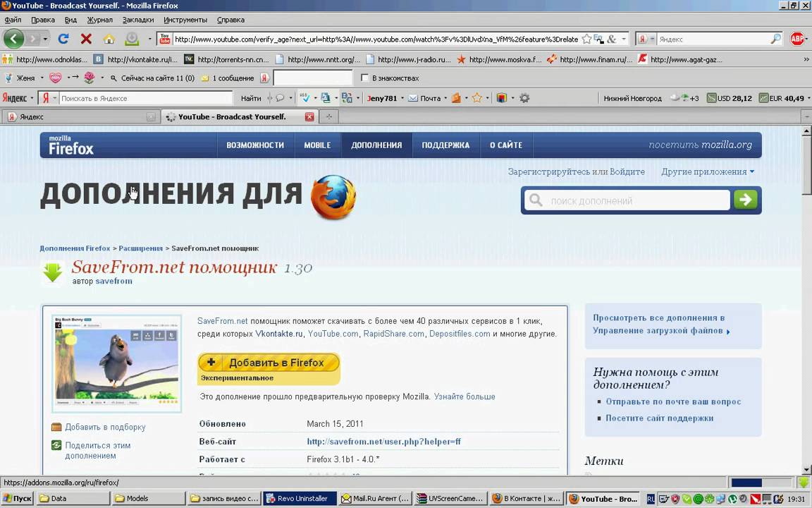The width and height of the screenshot is (812, 508).
Task: Open the Yandex bar settings gear
Action: [x=524, y=97]
